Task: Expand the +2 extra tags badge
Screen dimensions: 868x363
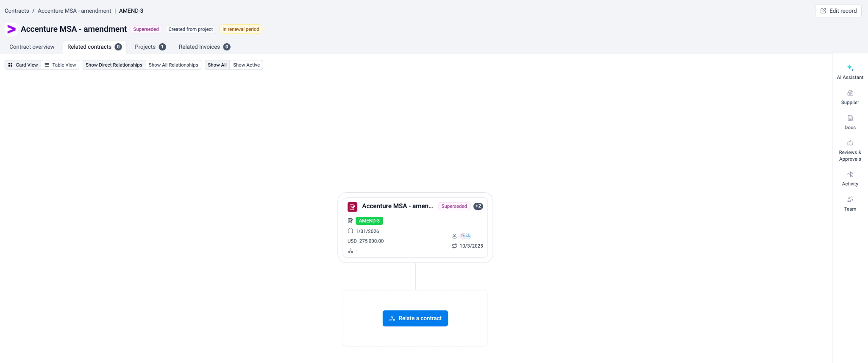Action: coord(478,207)
